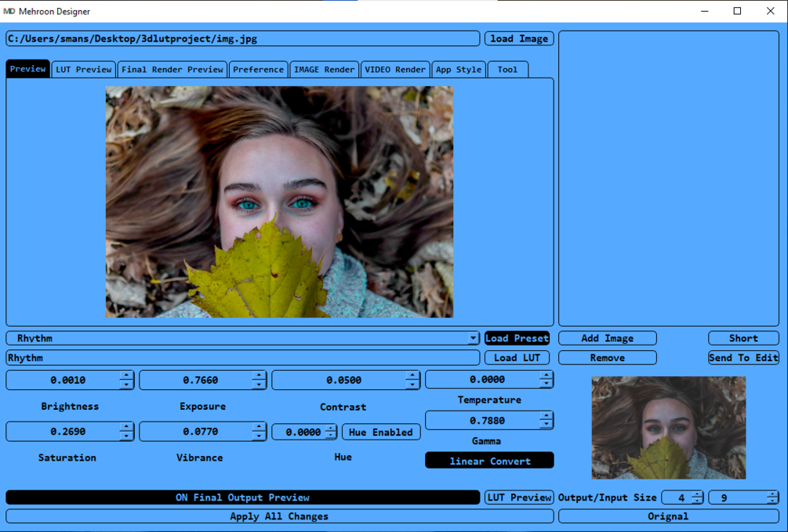Click the Add Image button
This screenshot has width=788, height=532.
click(607, 338)
